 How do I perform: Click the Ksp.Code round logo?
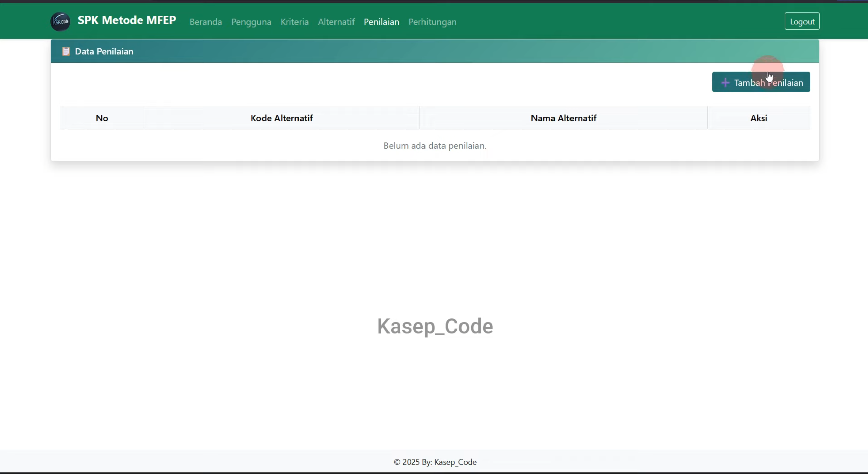(60, 21)
